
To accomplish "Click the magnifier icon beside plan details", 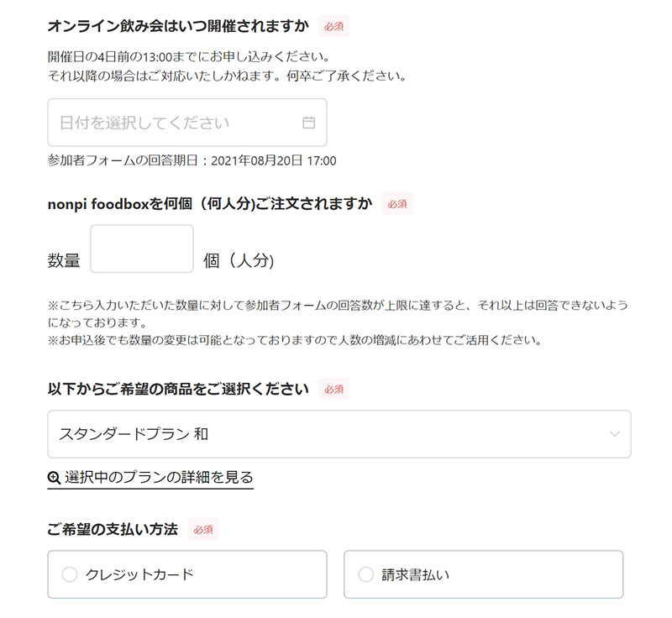I will tap(55, 478).
